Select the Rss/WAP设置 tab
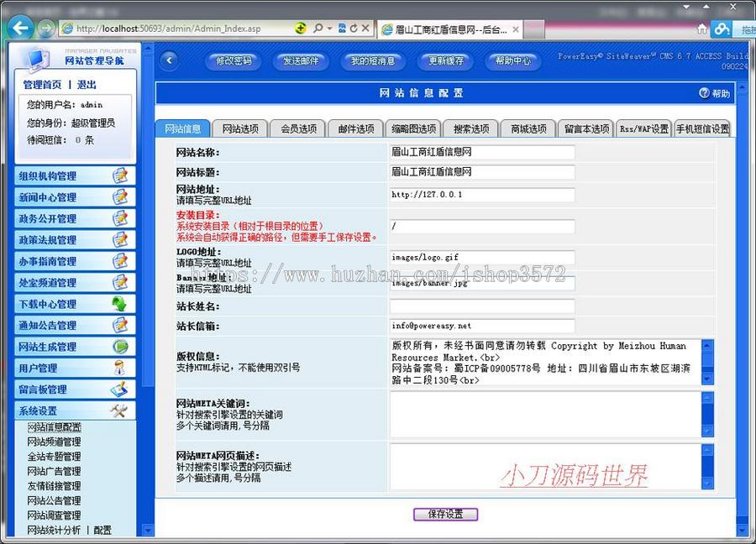This screenshot has height=544, width=756. [x=643, y=128]
